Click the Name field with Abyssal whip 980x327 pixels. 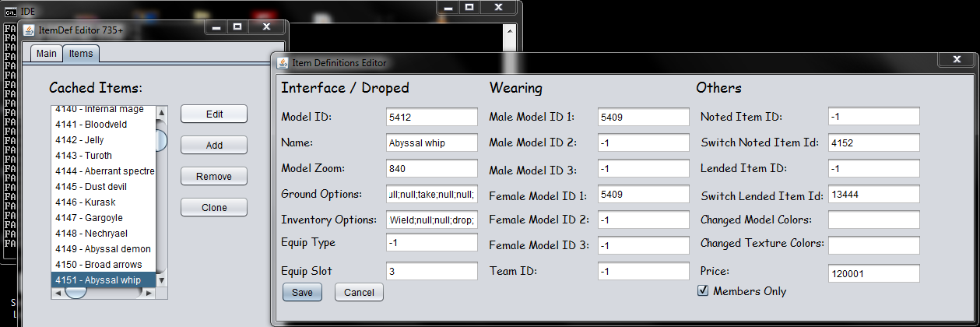432,142
